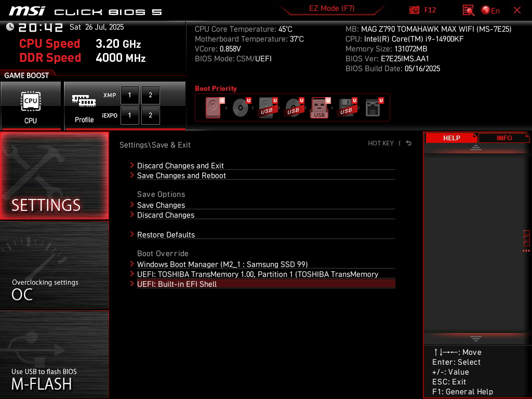Switch to EZ Mode (F7)
Screen dimensions: 532x399
(332, 8)
